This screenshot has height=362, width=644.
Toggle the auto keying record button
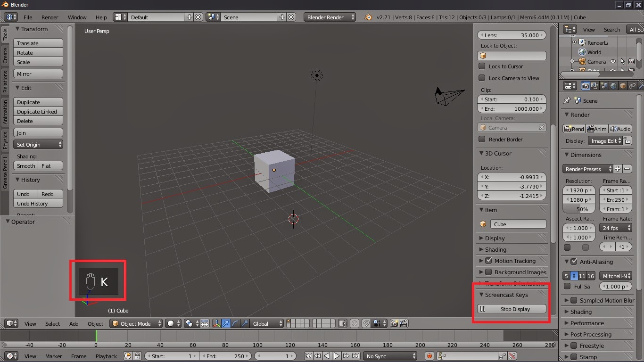429,356
